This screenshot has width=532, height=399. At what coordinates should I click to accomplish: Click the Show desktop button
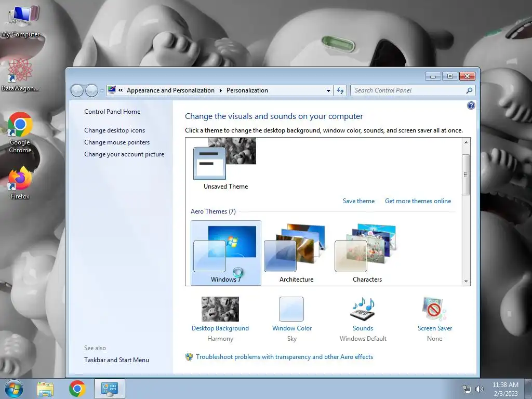pos(528,389)
